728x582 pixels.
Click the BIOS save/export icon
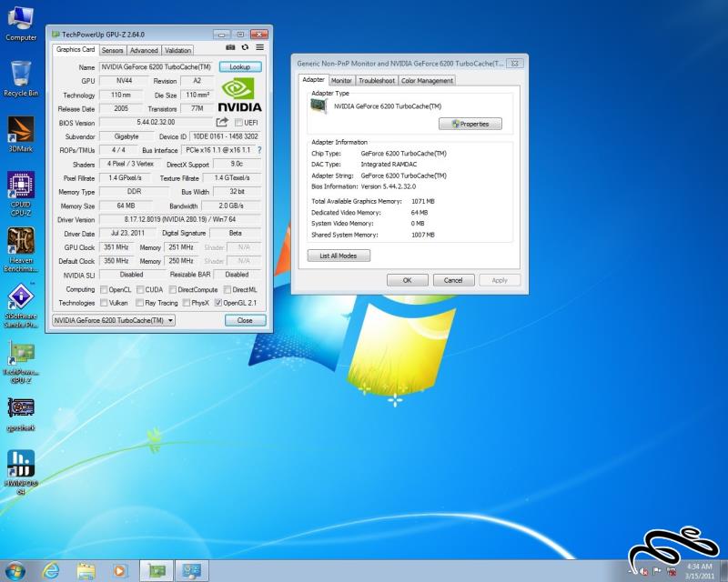[x=222, y=122]
